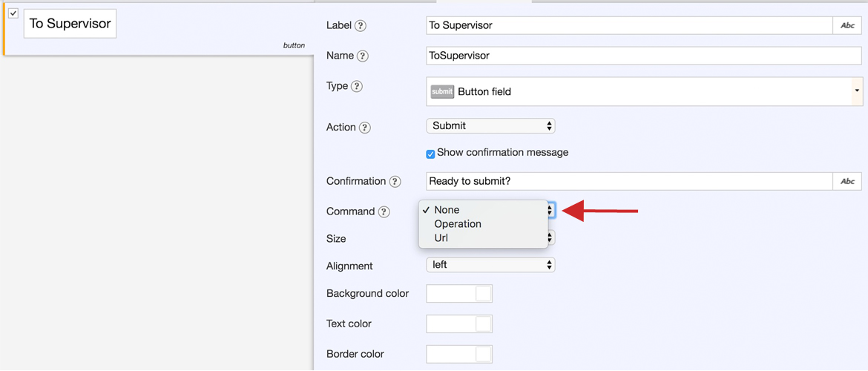Screen dimensions: 868x371
Task: Choose Url in the Command dropdown list
Action: [x=441, y=238]
